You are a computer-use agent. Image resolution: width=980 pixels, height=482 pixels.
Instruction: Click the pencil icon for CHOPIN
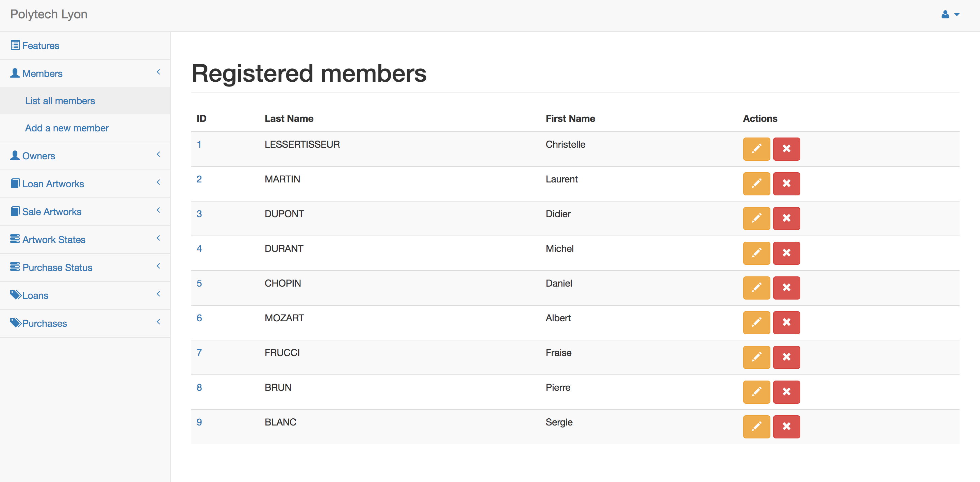pyautogui.click(x=756, y=288)
